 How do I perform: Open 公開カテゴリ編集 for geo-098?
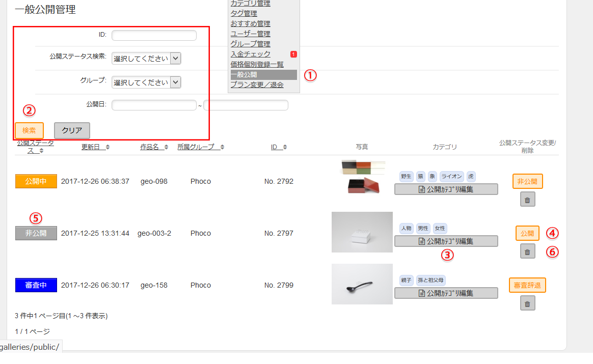coord(446,189)
